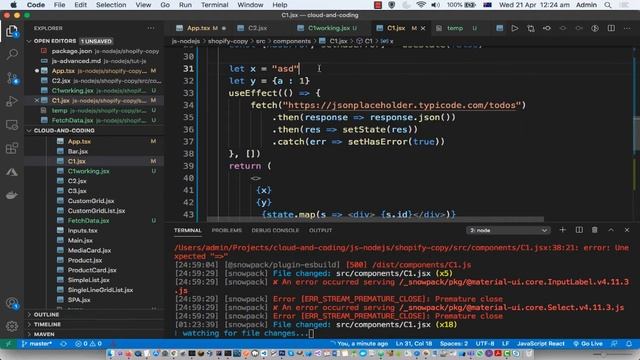Open the notifications bell in status bar

629,344
